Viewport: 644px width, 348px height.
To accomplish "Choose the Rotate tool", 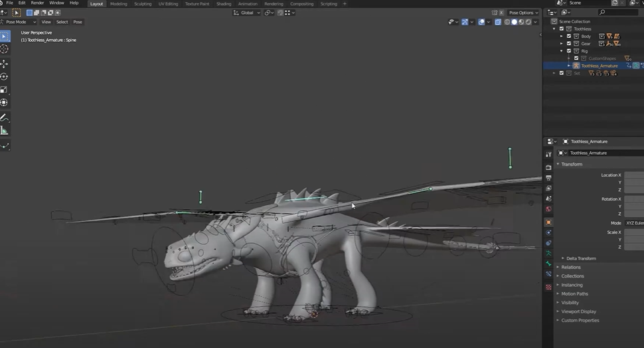I will coord(5,77).
